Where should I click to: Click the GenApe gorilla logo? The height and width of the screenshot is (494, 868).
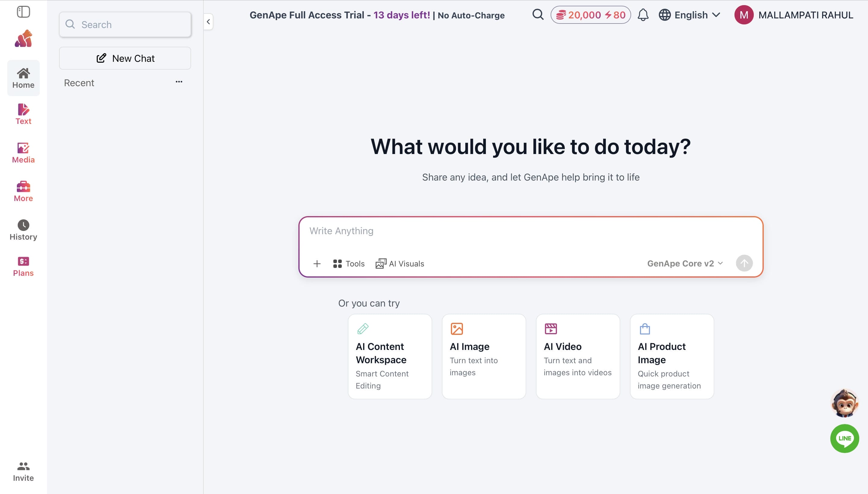(24, 38)
